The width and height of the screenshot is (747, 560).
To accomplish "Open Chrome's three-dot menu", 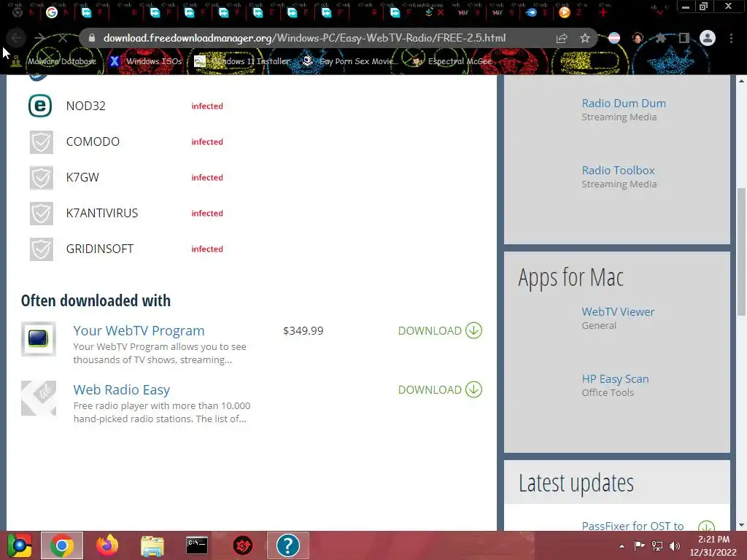I will (x=731, y=38).
